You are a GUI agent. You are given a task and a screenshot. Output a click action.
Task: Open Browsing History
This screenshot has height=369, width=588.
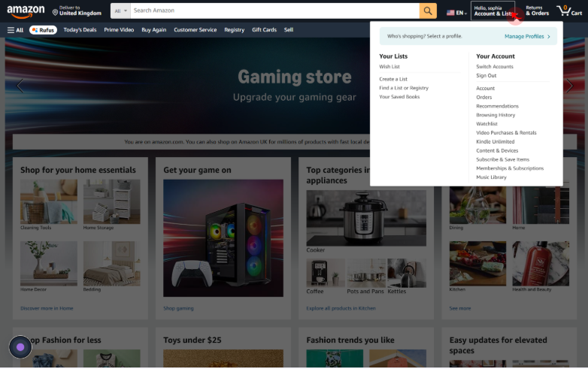click(x=496, y=115)
